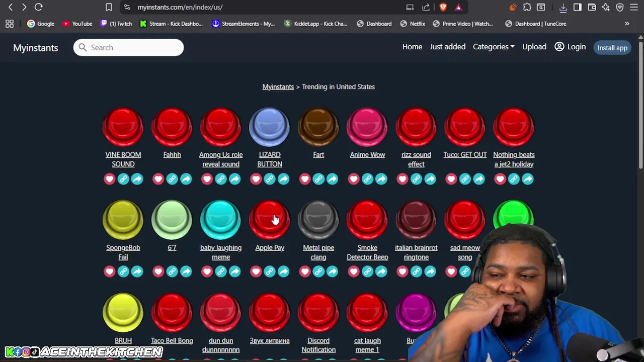Open Home in the site navigation

click(412, 47)
